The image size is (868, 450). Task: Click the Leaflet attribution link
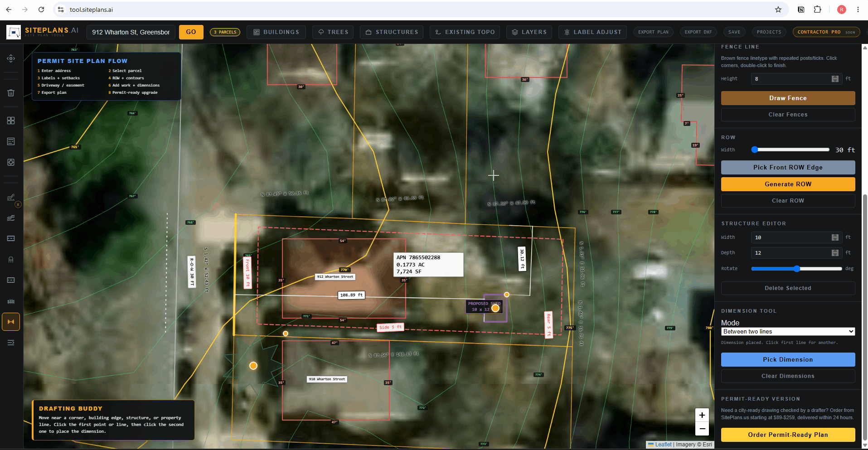pos(663,445)
